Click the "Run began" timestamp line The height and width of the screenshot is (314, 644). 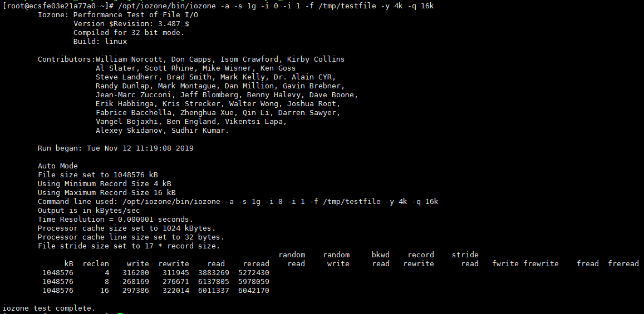point(115,148)
